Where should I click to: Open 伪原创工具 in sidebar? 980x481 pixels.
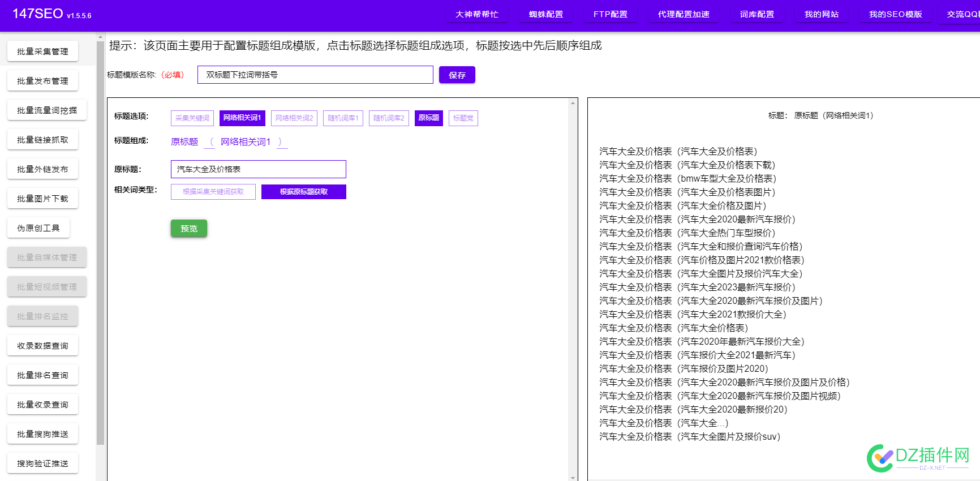click(x=38, y=228)
